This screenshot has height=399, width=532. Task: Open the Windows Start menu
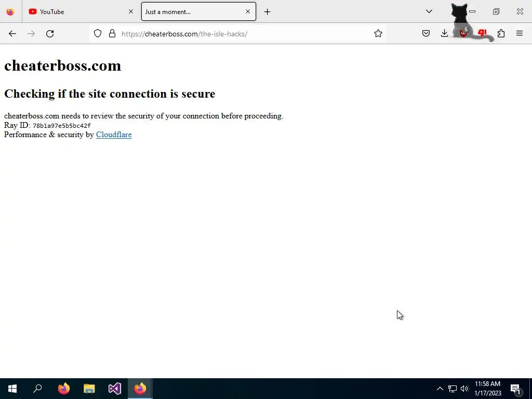click(x=12, y=389)
